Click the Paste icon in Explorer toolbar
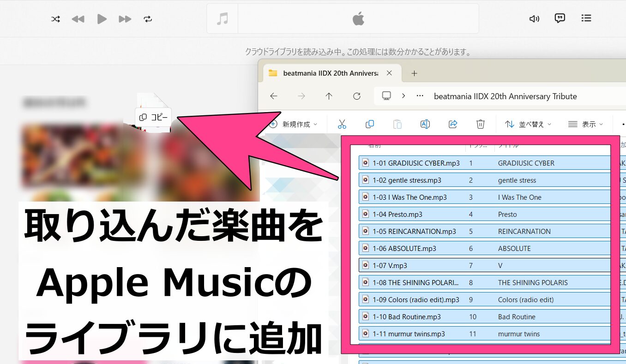The height and width of the screenshot is (364, 626). pos(397,124)
